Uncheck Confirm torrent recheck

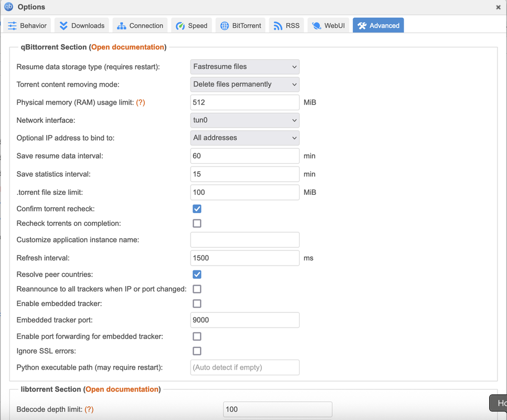pos(197,209)
